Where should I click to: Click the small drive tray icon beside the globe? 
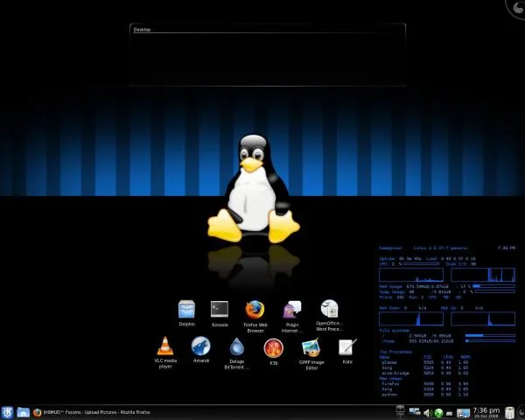click(450, 414)
